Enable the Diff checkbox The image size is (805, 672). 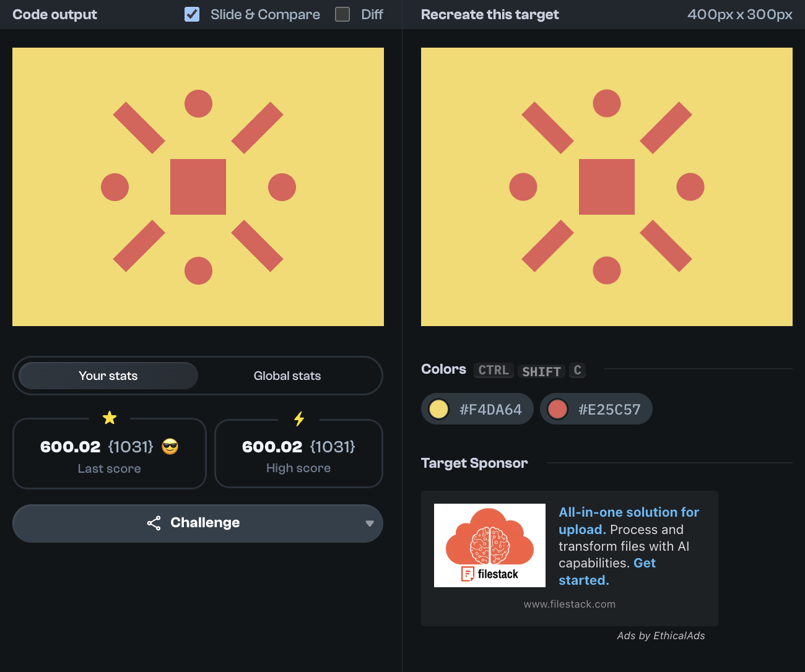(x=342, y=14)
